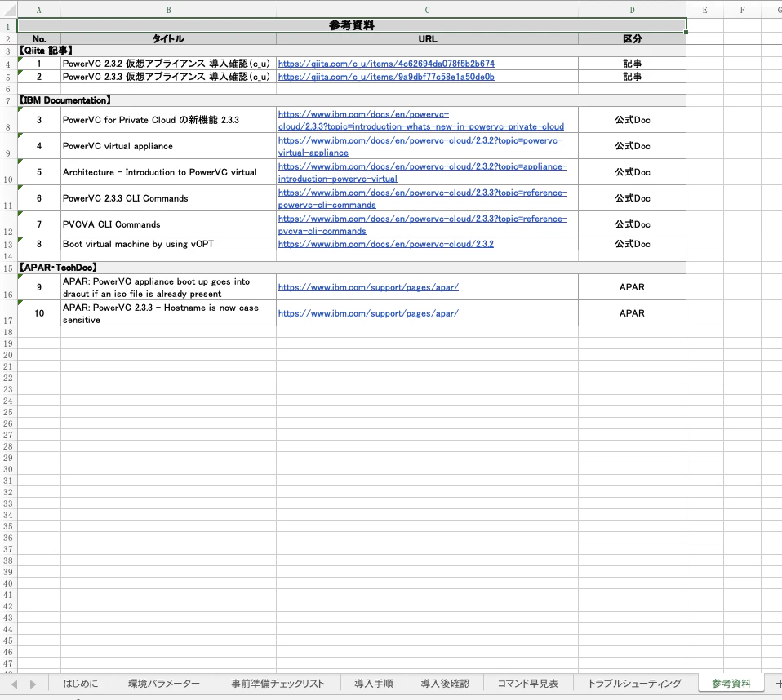
Task: Select cell 'Architecture - Introduction to PowerVC virtual'
Action: coord(169,172)
